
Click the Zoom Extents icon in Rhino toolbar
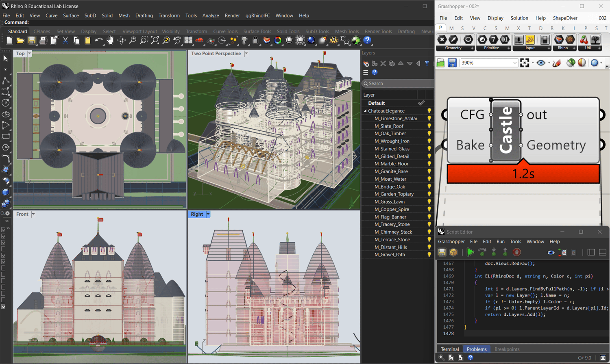pyautogui.click(x=155, y=40)
